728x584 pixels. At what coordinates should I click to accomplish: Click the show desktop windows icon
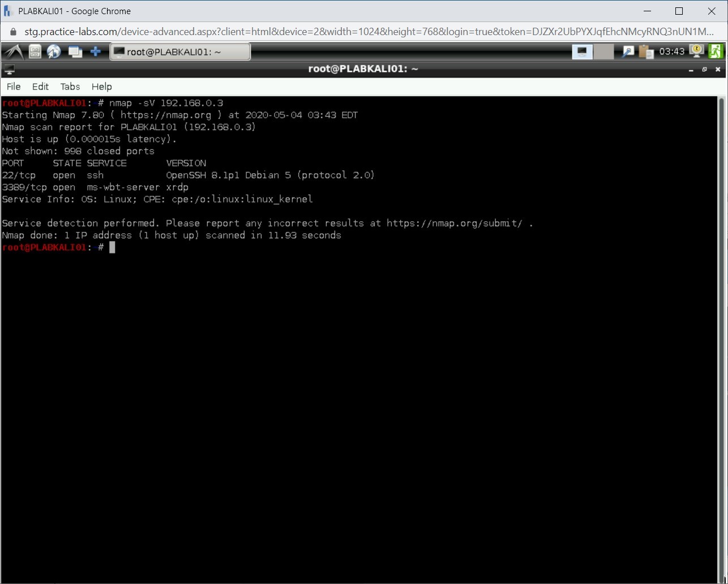[x=75, y=52]
